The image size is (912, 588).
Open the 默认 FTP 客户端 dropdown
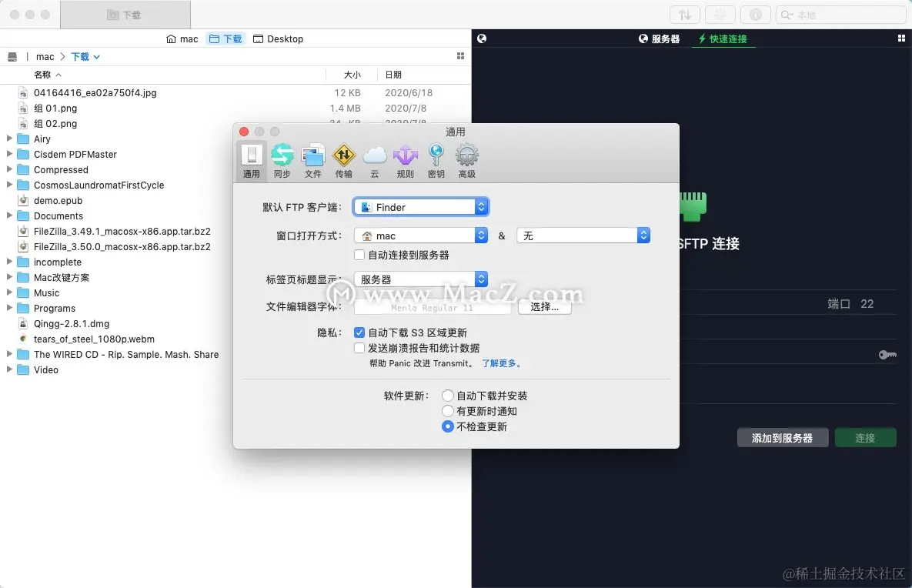pyautogui.click(x=420, y=206)
